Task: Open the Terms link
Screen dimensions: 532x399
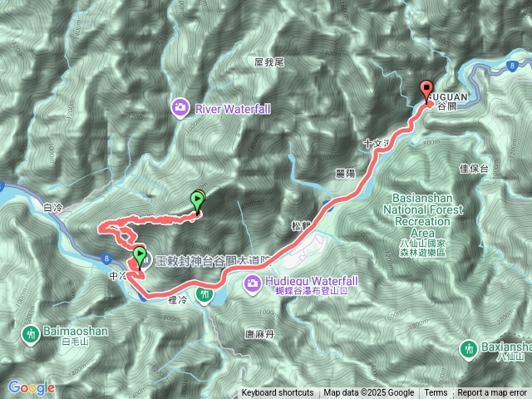Action: [436, 393]
